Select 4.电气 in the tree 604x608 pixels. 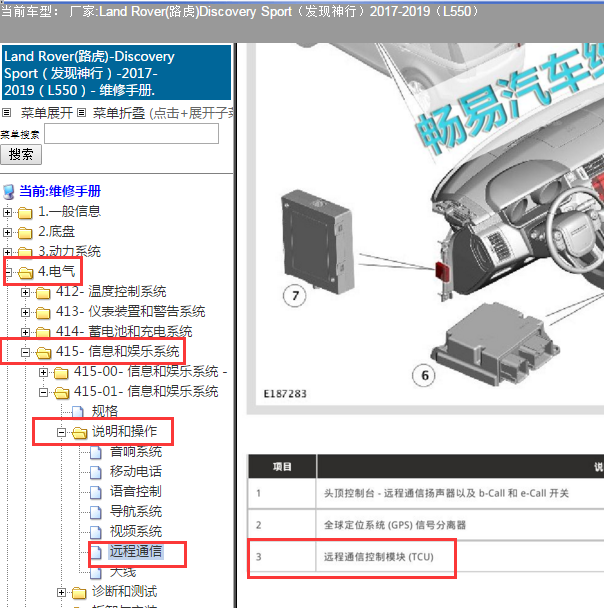[x=56, y=271]
